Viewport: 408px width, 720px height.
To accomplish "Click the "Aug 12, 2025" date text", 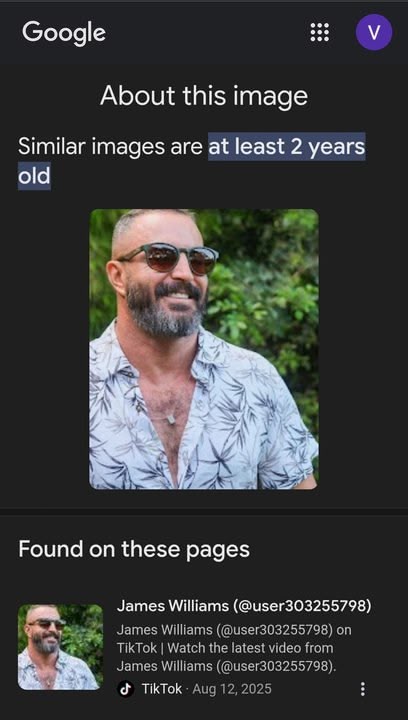I will (x=232, y=689).
